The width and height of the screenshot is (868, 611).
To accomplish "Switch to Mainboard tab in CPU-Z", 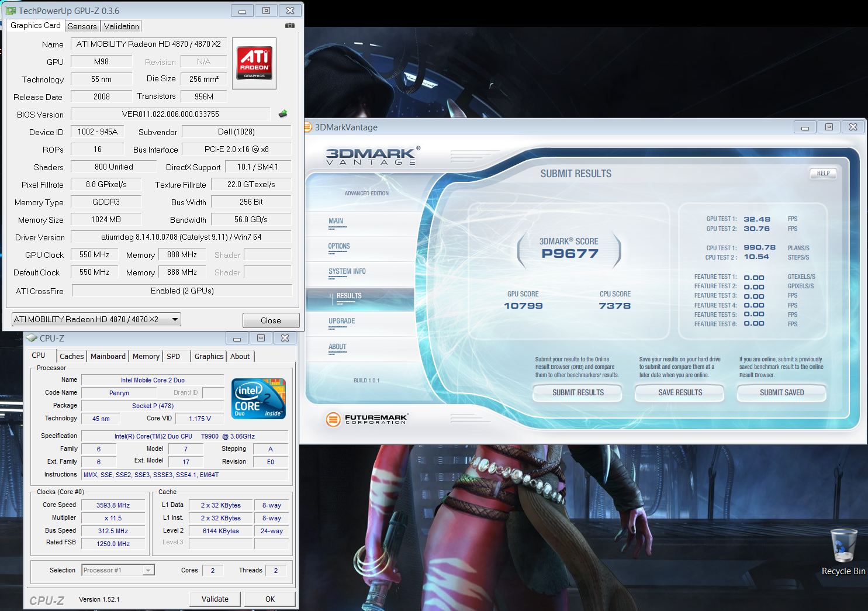I will click(x=108, y=356).
